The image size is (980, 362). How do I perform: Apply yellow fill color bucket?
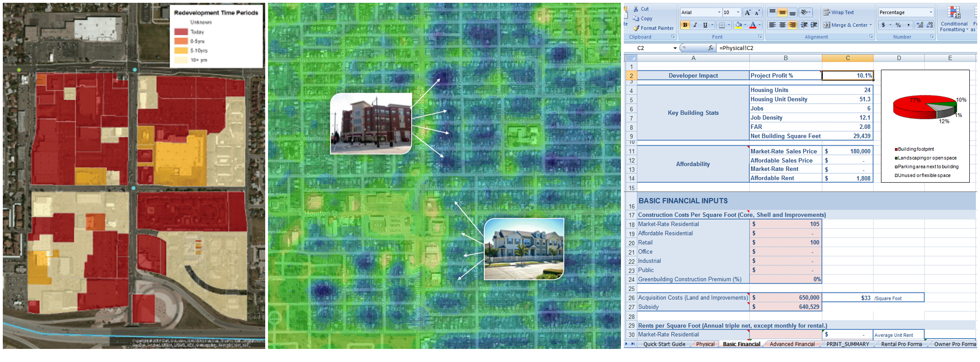click(738, 25)
